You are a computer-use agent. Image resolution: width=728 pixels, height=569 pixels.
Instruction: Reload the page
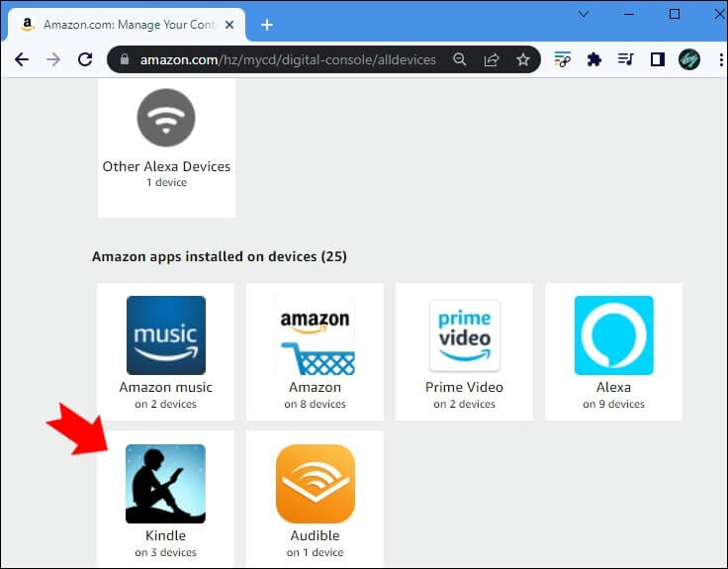pos(85,59)
